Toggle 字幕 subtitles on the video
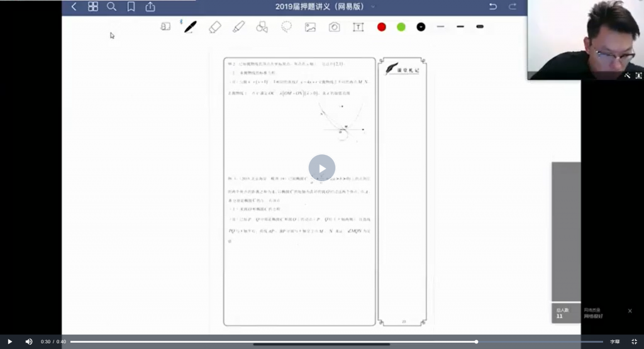 point(614,341)
